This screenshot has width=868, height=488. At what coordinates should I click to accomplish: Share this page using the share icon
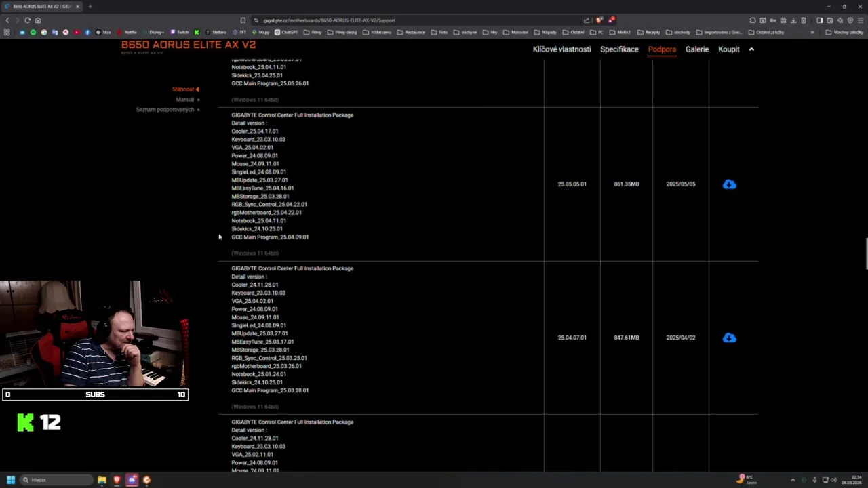[587, 20]
